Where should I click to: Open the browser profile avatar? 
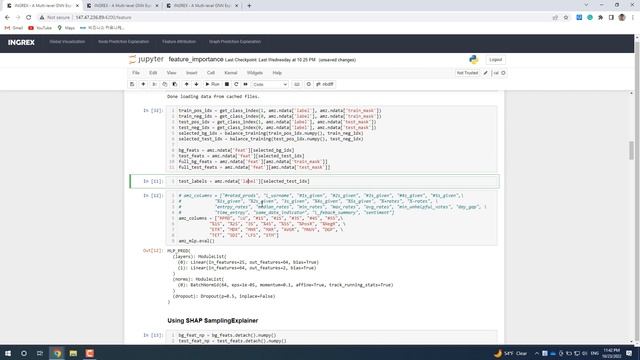622,18
